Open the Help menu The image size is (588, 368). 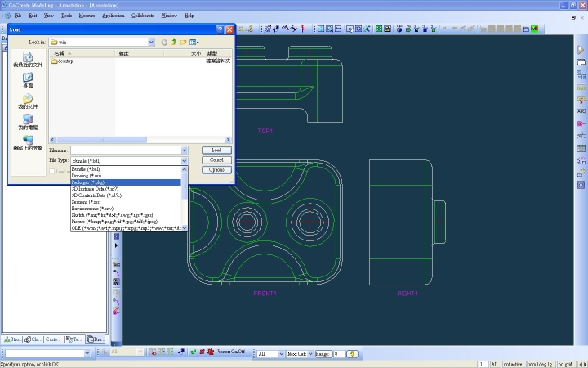pyautogui.click(x=189, y=16)
